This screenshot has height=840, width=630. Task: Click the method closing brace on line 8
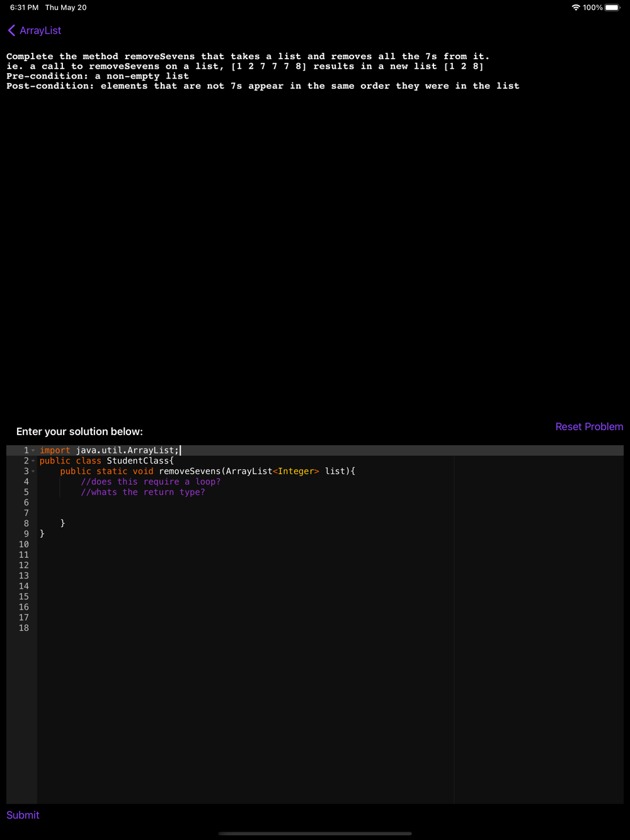point(62,523)
